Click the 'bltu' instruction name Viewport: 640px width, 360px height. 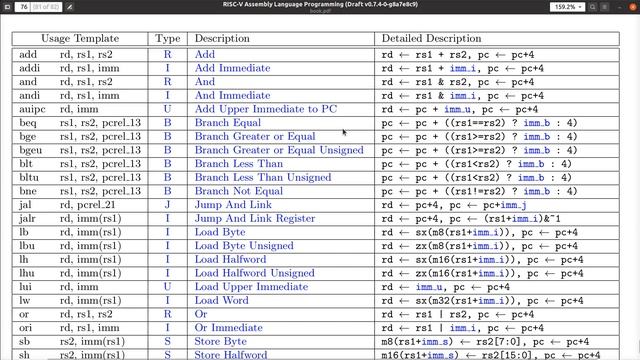[x=29, y=177]
